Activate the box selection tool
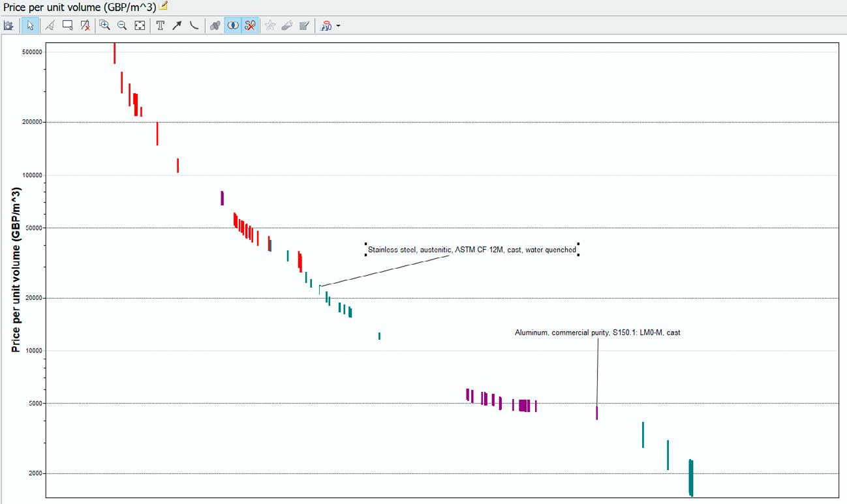The height and width of the screenshot is (504, 847). (x=67, y=25)
